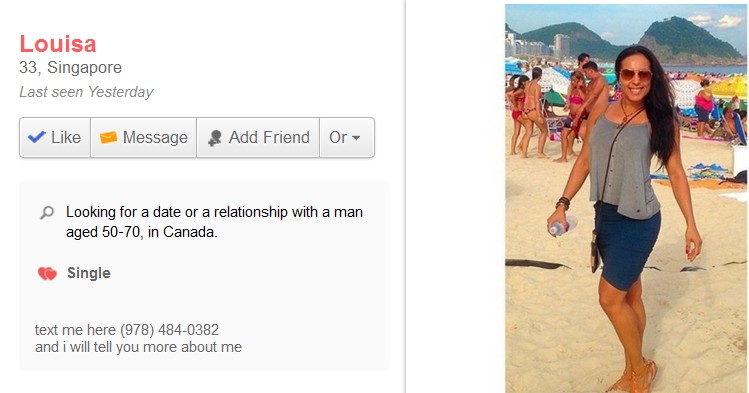This screenshot has width=749, height=393.
Task: Click the phone number (978) 484-0382
Action: pos(169,329)
